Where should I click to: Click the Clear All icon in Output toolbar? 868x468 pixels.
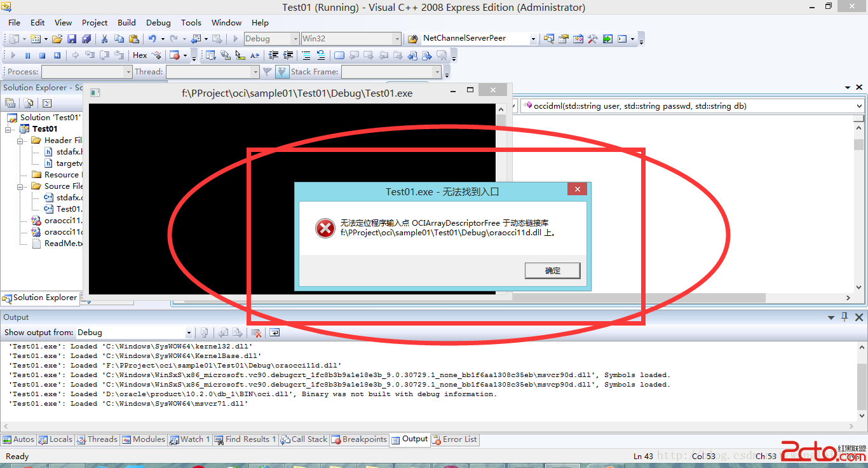coord(257,333)
